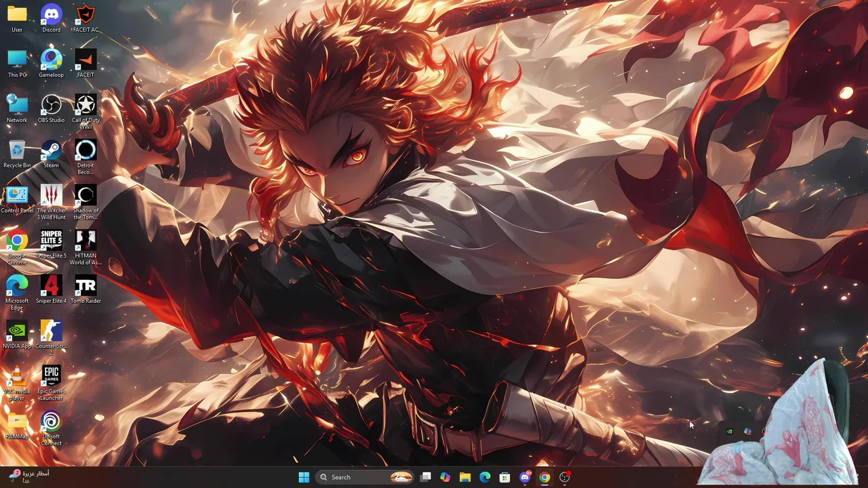Select The Witcher 3 Wild Hunt shortcut
868x488 pixels.
51,203
